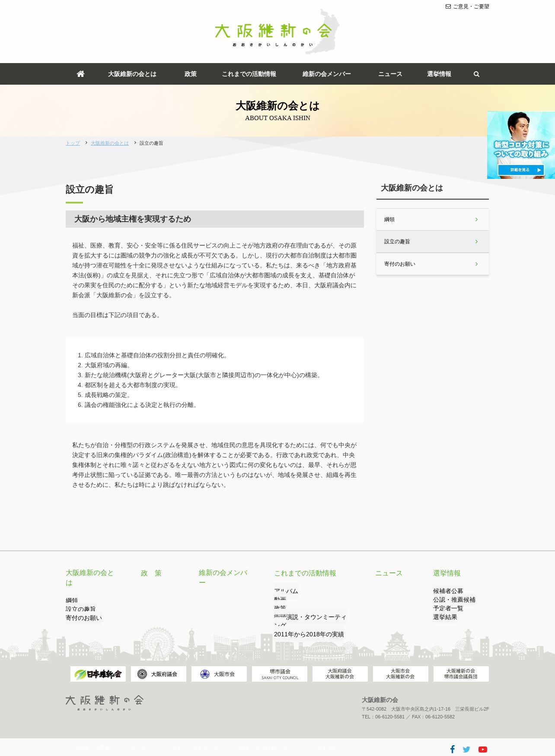The height and width of the screenshot is (756, 555).
Task: Click footer heading ニュース
Action: pos(389,573)
